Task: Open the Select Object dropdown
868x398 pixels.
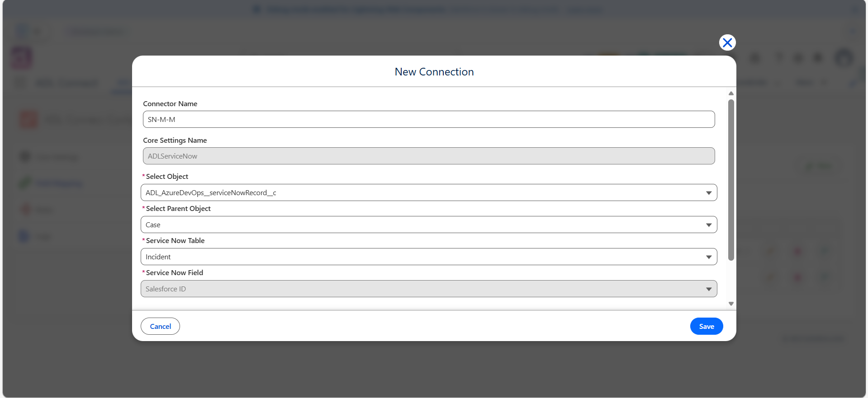Action: tap(429, 192)
